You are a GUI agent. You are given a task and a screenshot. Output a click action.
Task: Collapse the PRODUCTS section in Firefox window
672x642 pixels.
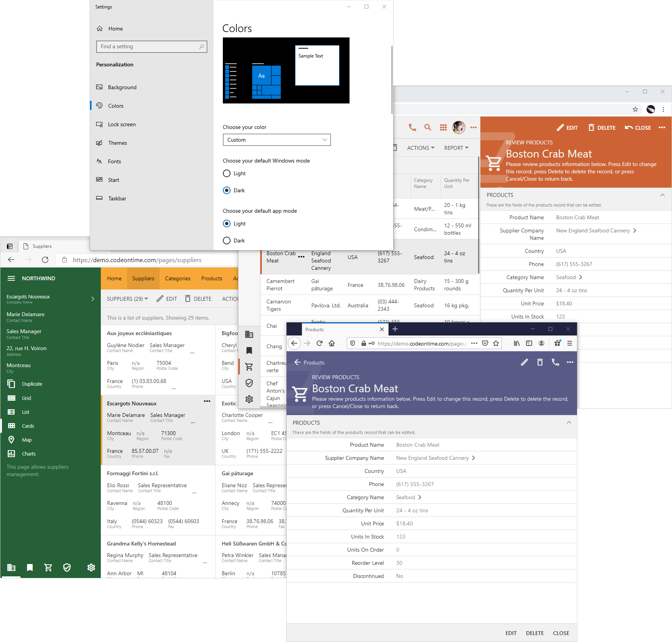(569, 422)
